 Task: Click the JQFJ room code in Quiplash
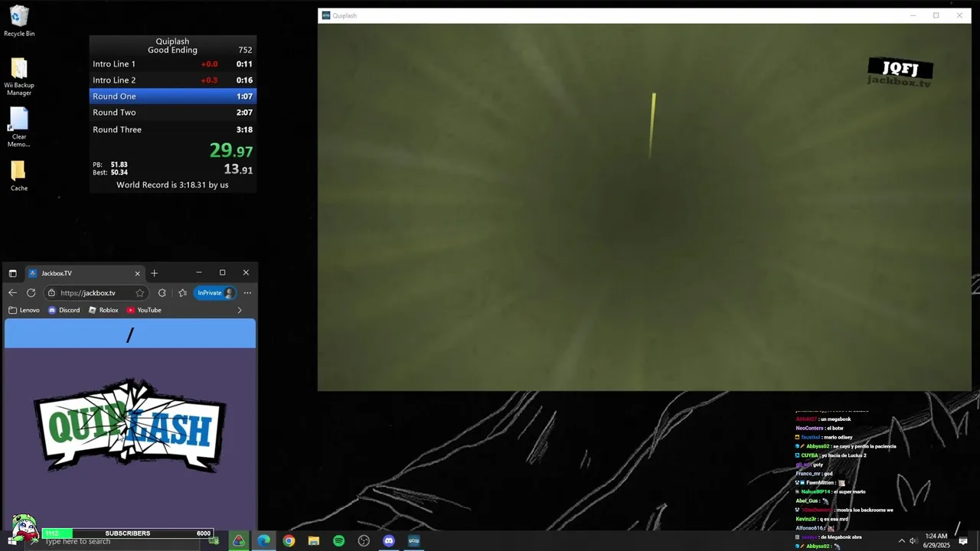[900, 68]
